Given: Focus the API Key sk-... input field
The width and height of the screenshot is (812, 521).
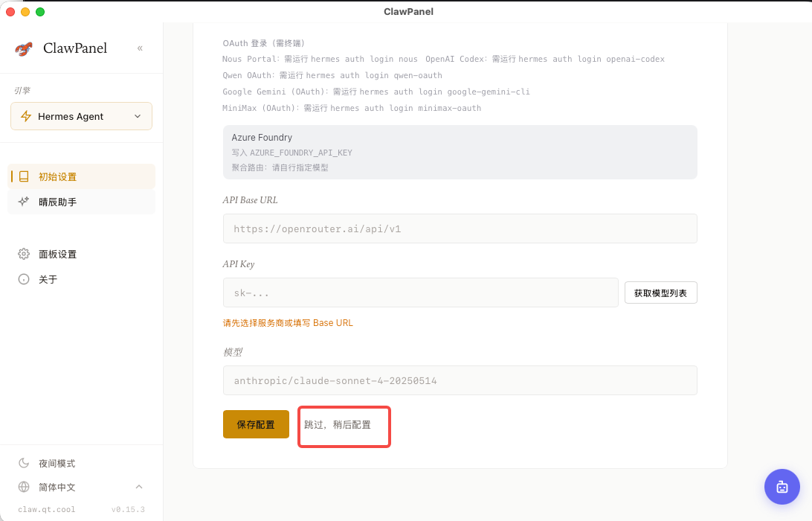Looking at the screenshot, I should click(421, 293).
